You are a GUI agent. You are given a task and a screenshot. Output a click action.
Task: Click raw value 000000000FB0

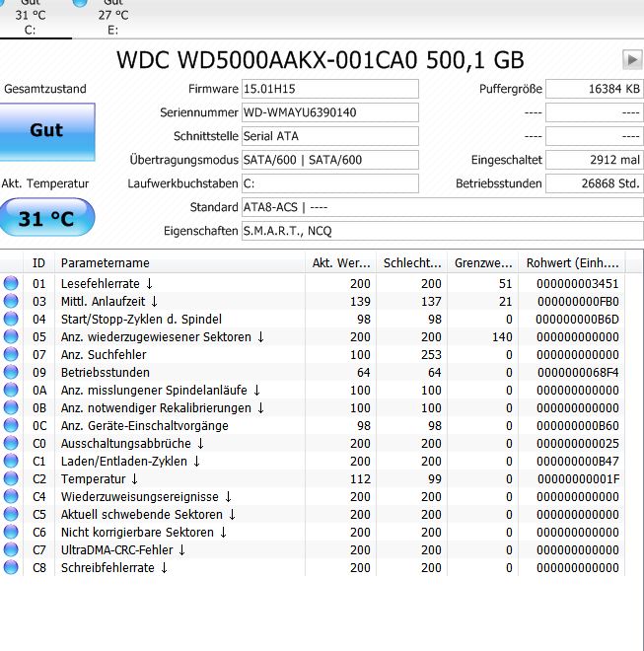point(578,302)
